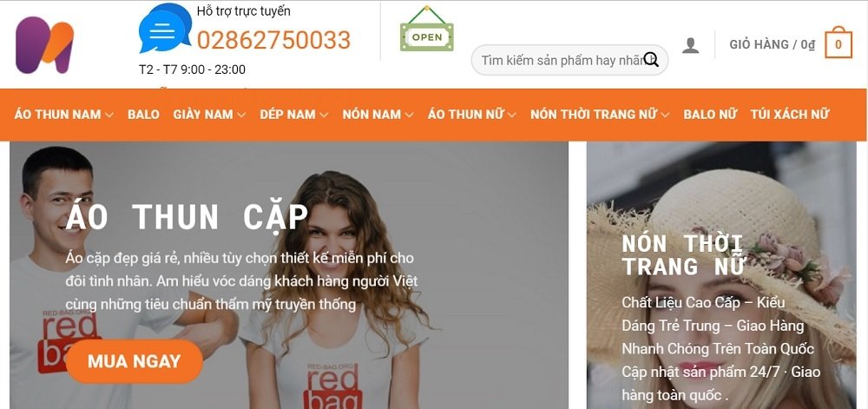Click the hotline number 02862750033
This screenshot has height=409, width=868.
[274, 40]
